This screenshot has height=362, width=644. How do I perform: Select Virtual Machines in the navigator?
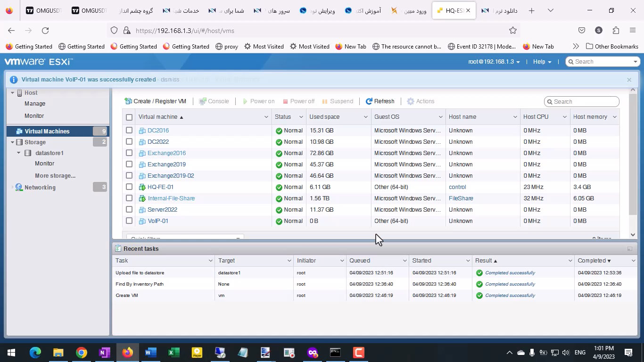pyautogui.click(x=58, y=132)
